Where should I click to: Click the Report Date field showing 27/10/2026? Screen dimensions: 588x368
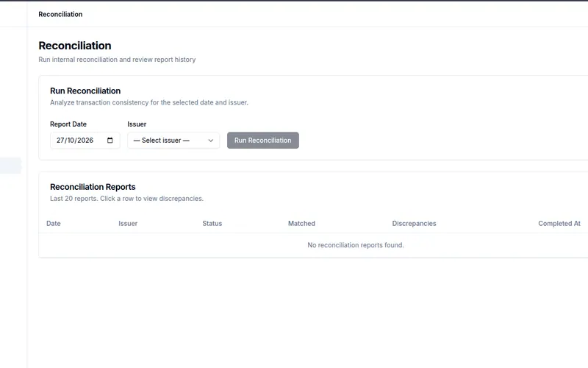[85, 141]
